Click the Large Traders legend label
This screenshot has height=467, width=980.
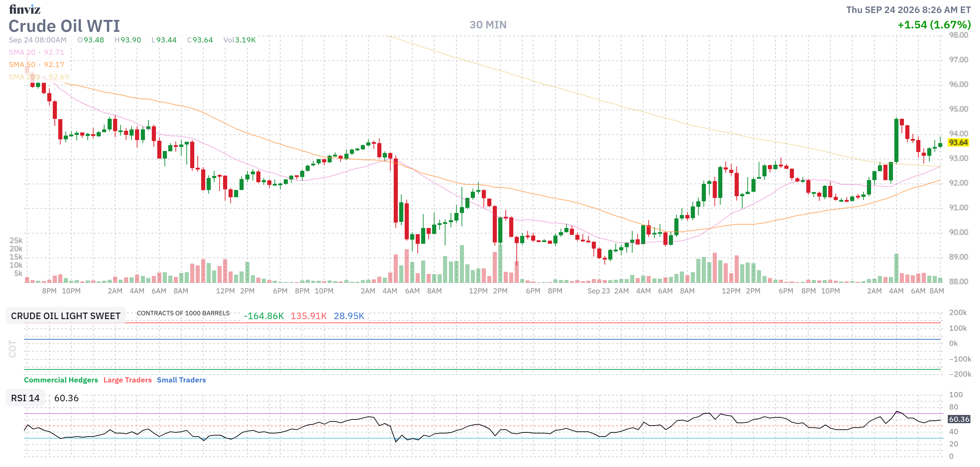point(127,380)
